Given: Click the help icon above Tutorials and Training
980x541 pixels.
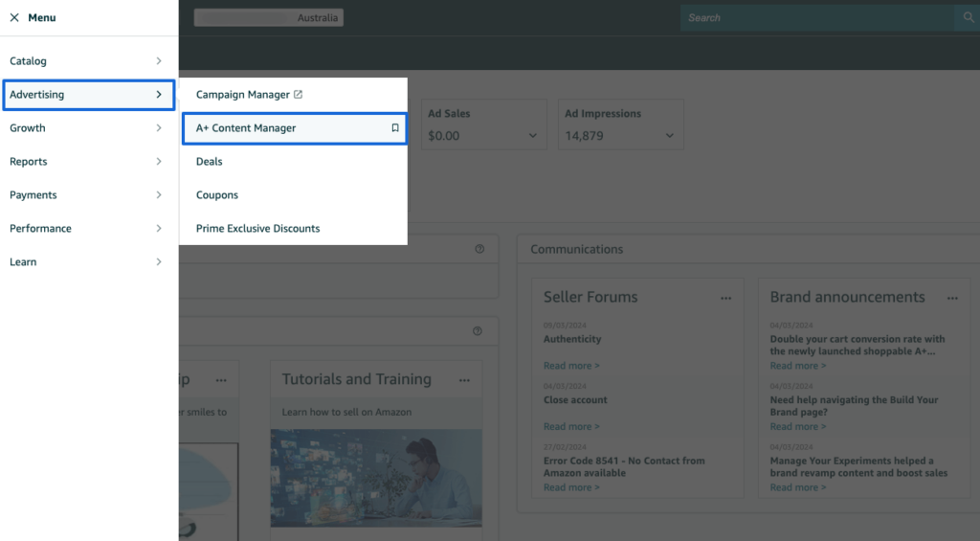Looking at the screenshot, I should click(478, 331).
